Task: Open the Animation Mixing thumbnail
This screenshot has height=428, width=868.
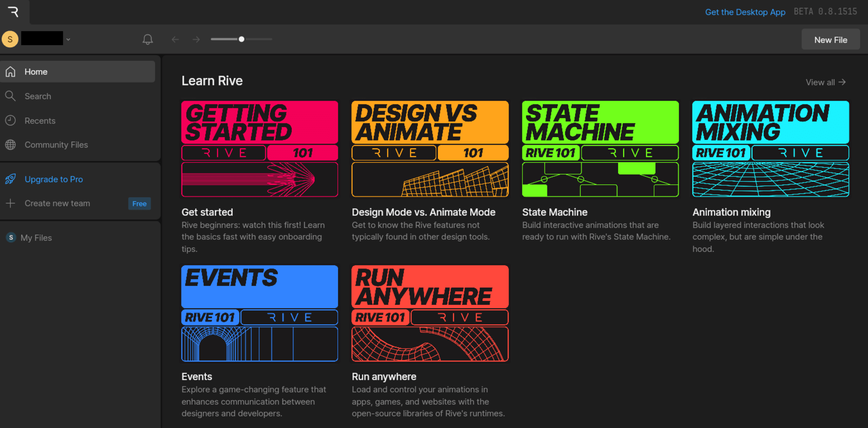Action: pos(771,149)
